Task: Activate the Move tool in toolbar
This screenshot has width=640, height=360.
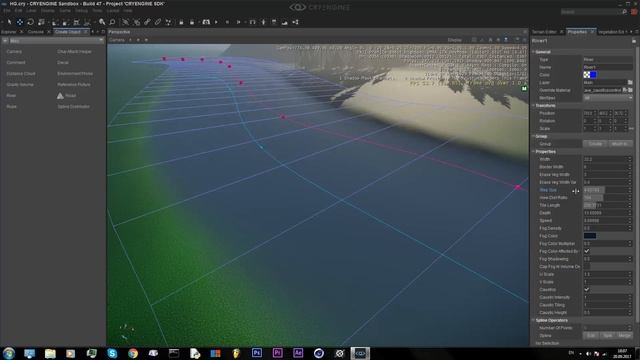Action: point(20,22)
